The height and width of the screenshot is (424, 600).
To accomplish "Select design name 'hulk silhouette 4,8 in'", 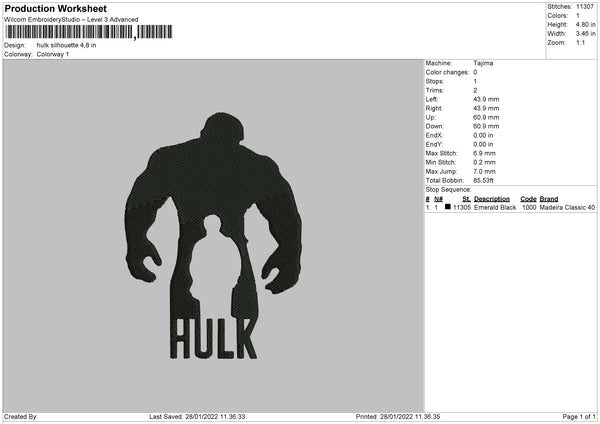I will tap(66, 45).
